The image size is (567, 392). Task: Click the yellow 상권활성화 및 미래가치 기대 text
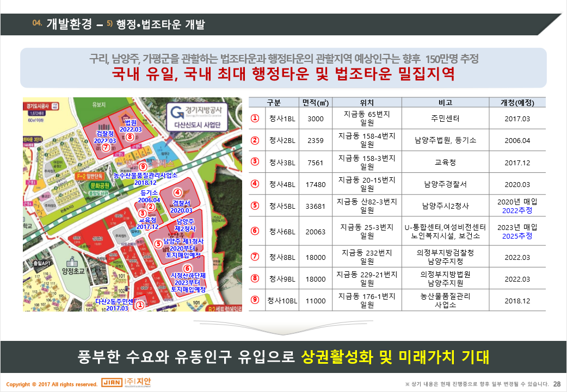point(395,357)
